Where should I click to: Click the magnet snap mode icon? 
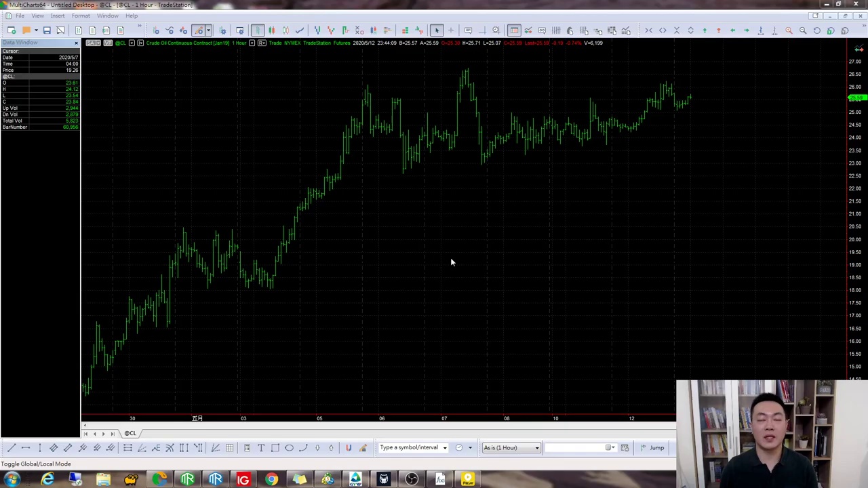coord(349,448)
